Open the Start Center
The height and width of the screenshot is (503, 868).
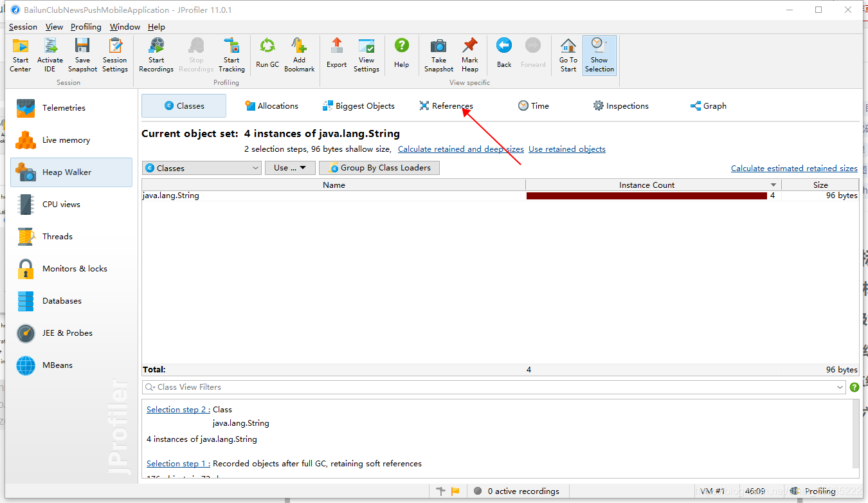pos(21,55)
